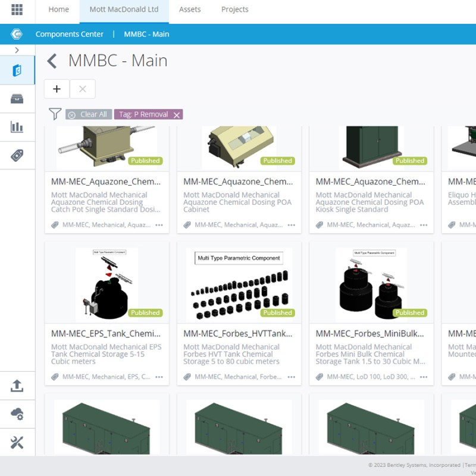This screenshot has width=476, height=476.
Task: Open the filter funnel icon
Action: click(55, 114)
